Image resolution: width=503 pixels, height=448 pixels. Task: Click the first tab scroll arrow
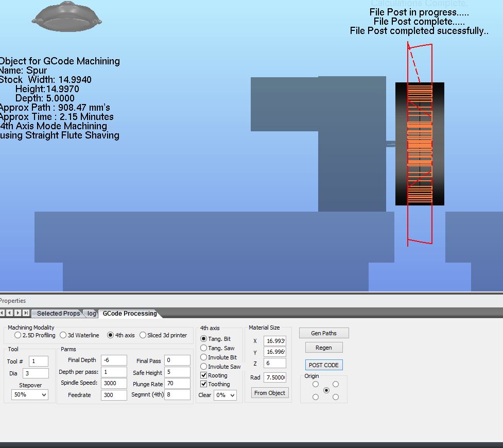pos(3,313)
